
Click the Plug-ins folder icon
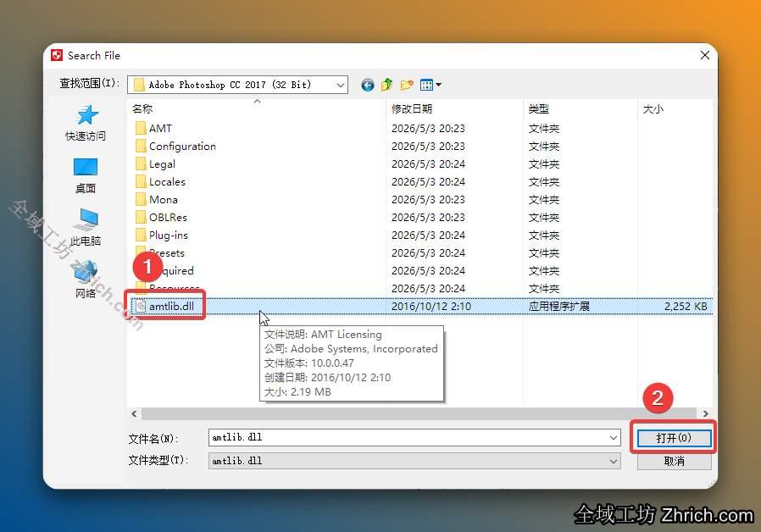point(141,236)
